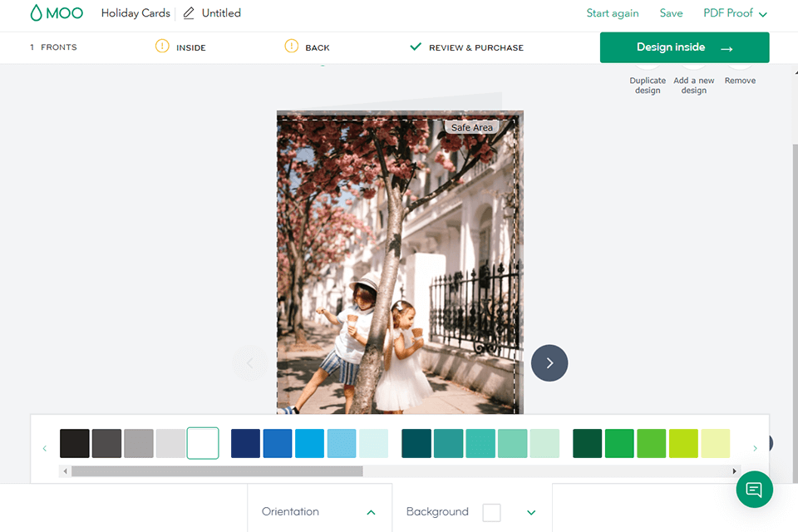
Task: Choose the bright sky blue swatch
Action: click(x=309, y=443)
